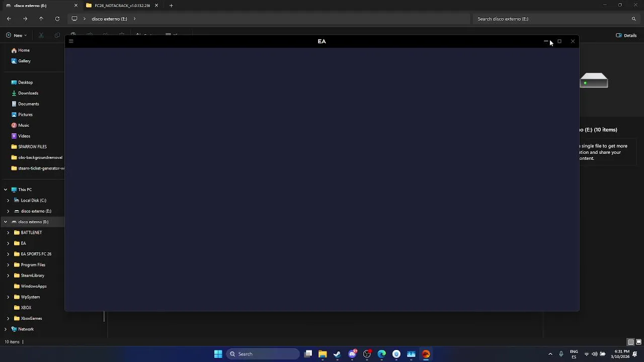644x362 pixels.
Task: Open Microsoft Edge from taskbar
Action: tap(382, 354)
